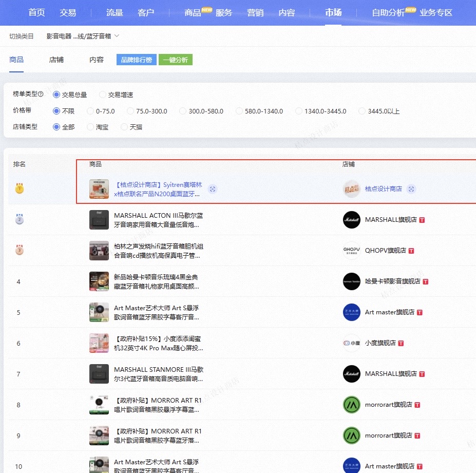
Task: Select the 商品 item in the top navigation bar
Action: point(193,12)
